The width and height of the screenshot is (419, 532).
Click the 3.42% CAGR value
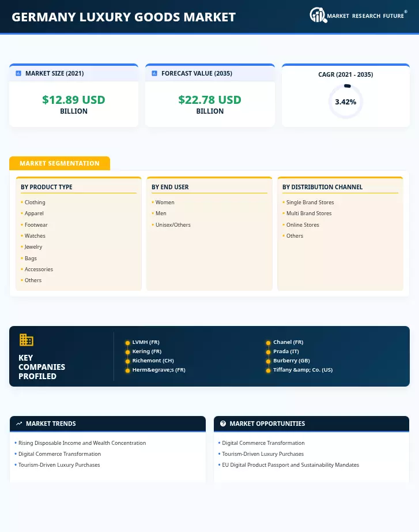click(x=346, y=102)
